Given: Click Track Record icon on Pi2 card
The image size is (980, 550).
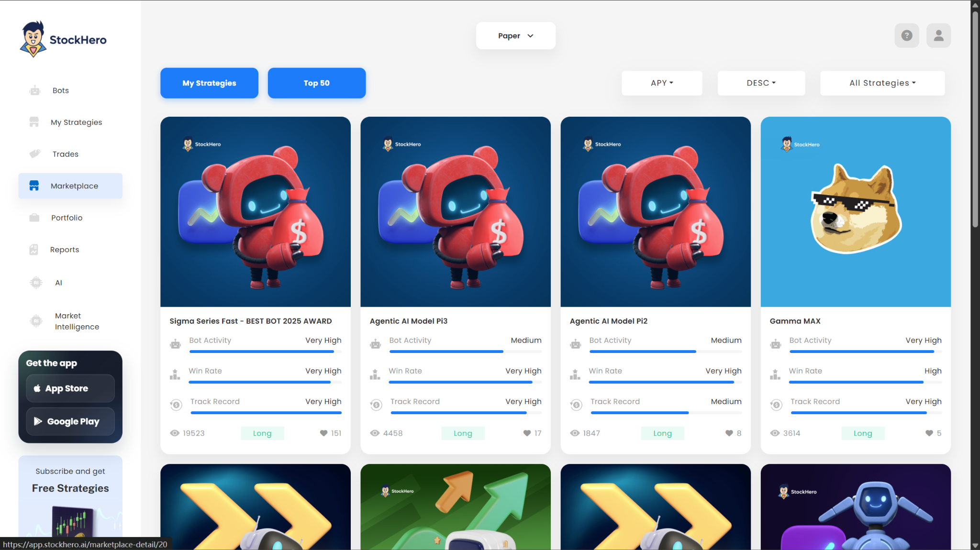Looking at the screenshot, I should 576,405.
